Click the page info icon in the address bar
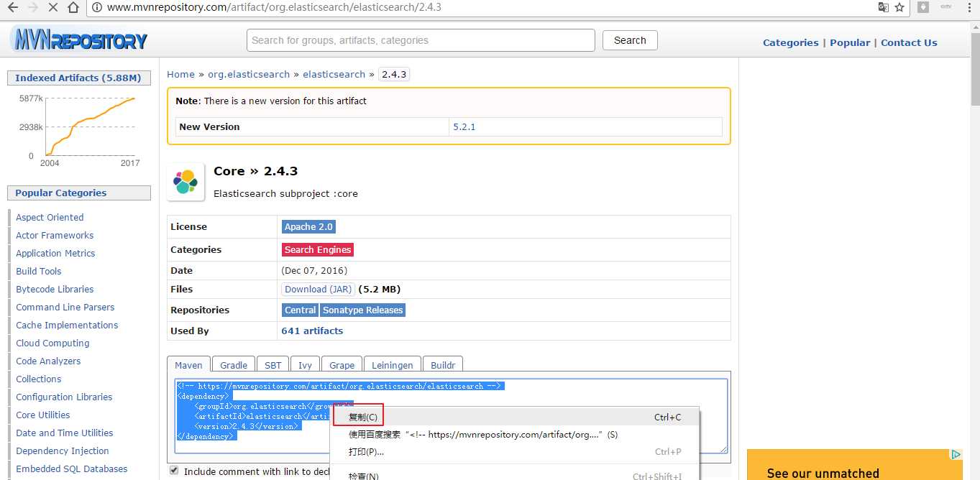 tap(97, 7)
